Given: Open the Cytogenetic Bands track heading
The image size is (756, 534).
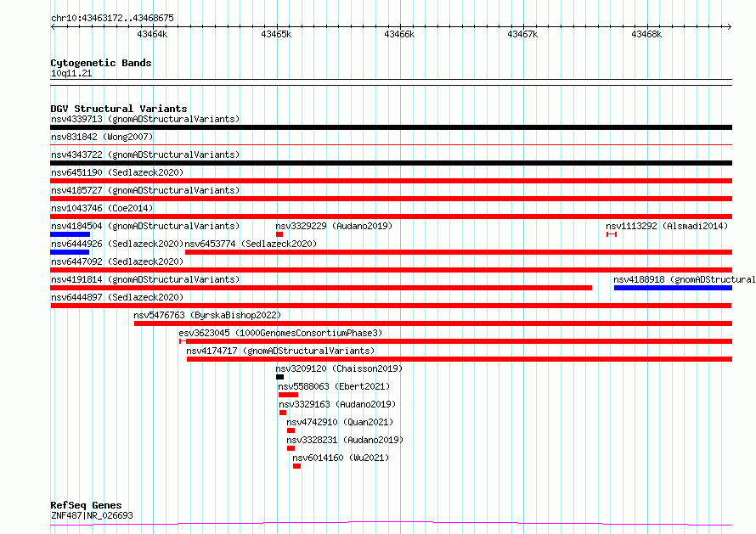Looking at the screenshot, I should click(x=101, y=63).
